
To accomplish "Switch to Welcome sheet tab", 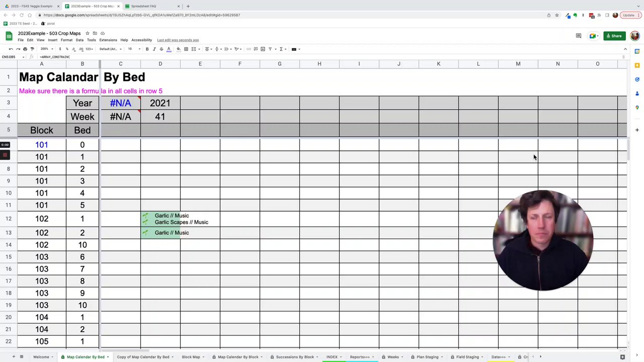I will pos(41,357).
